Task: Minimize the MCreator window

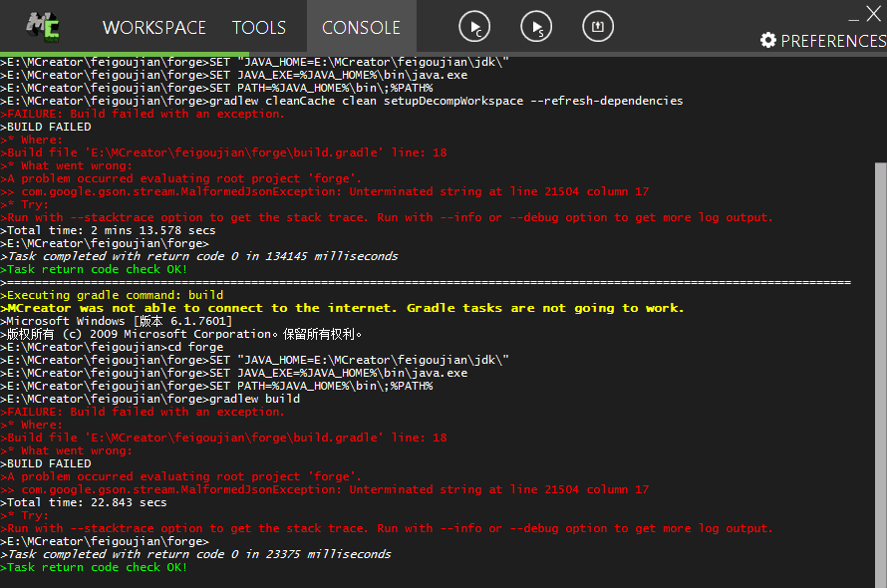Action: (x=854, y=16)
